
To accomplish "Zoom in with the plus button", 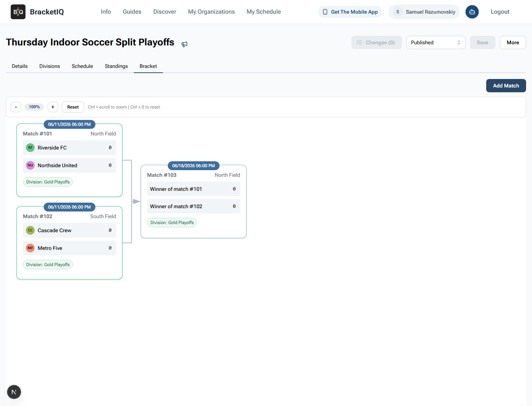I will click(53, 107).
